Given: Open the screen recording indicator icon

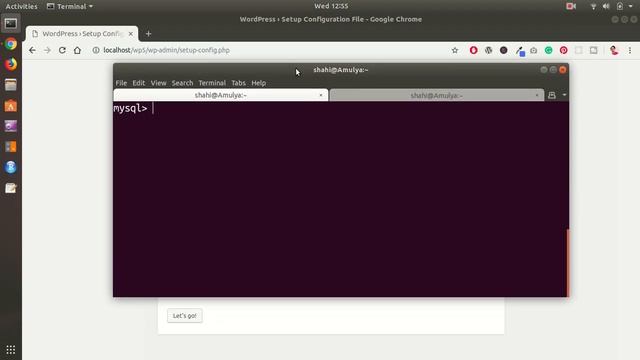Looking at the screenshot, I should click(571, 6).
